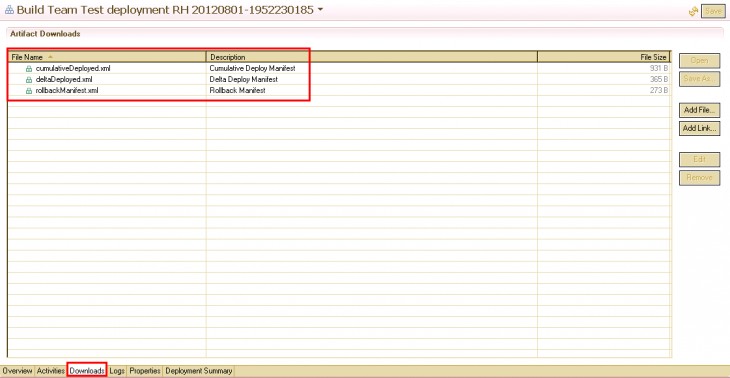Viewport: 730px width, 378px height.
Task: Click the Edit button
Action: coord(699,160)
